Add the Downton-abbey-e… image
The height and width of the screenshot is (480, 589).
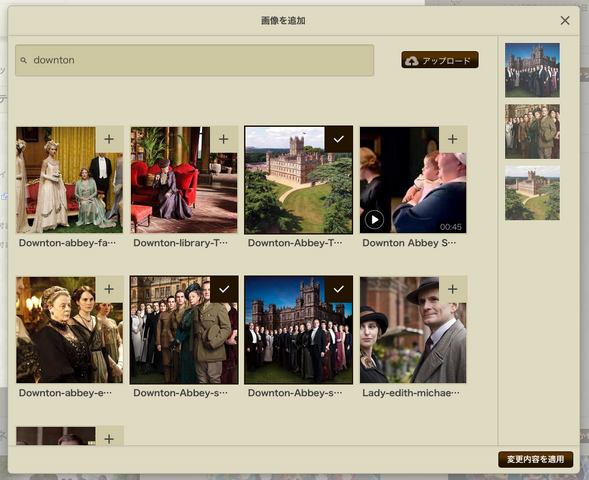[x=109, y=289]
